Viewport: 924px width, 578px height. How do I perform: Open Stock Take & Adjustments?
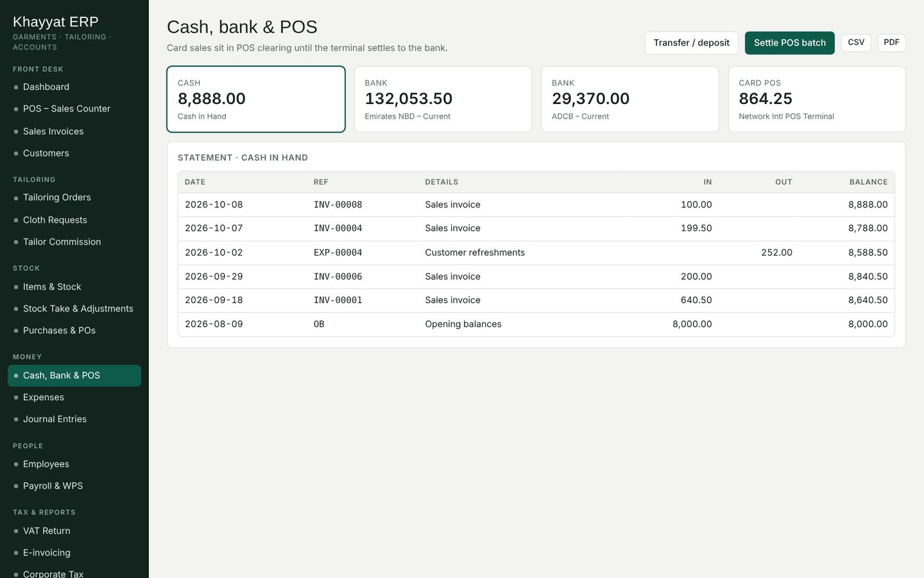point(74,308)
